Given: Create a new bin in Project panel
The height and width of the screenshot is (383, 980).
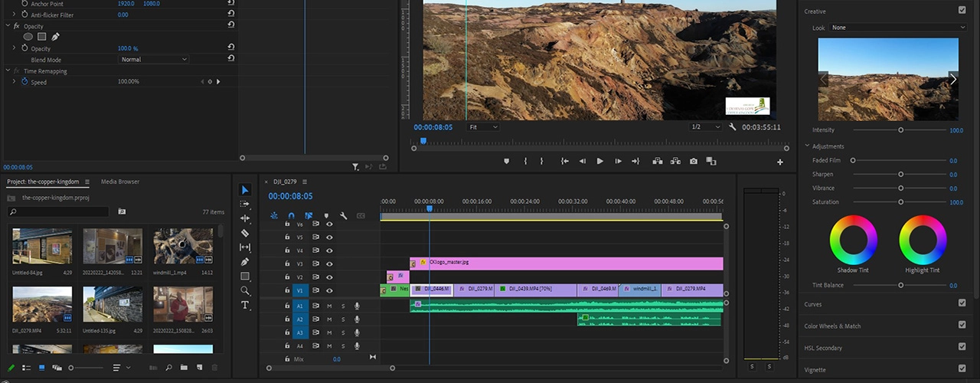Looking at the screenshot, I should (x=184, y=368).
